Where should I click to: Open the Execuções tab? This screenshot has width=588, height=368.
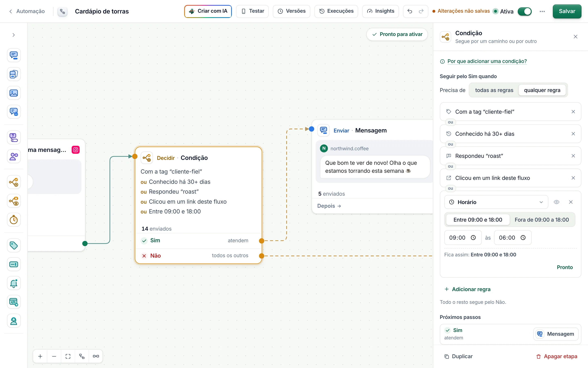(x=336, y=11)
